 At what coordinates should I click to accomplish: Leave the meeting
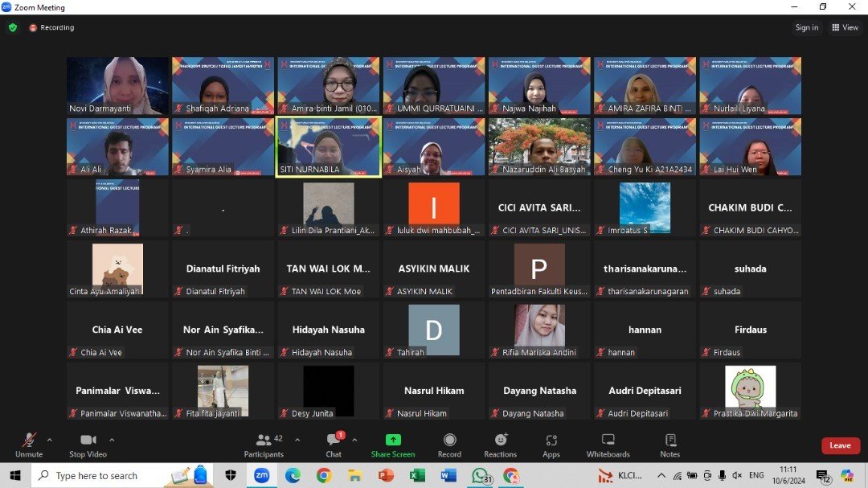840,445
